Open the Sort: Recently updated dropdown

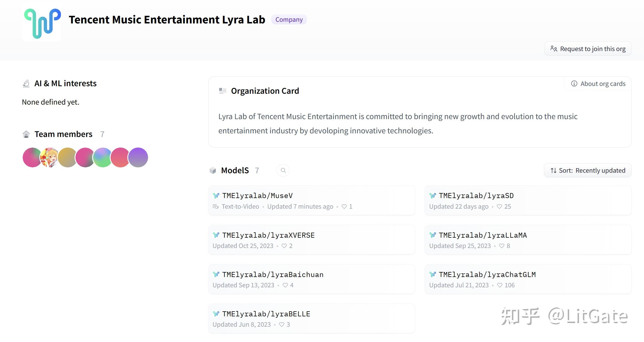[588, 170]
